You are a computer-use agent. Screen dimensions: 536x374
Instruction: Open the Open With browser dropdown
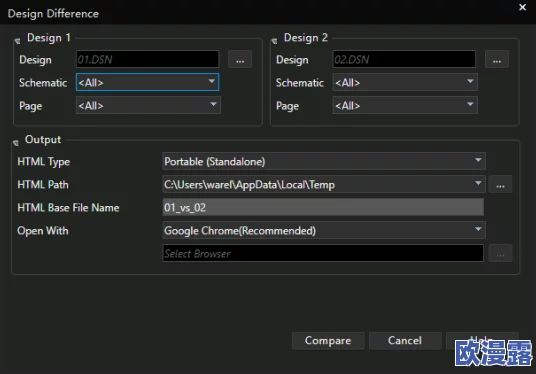tap(324, 230)
